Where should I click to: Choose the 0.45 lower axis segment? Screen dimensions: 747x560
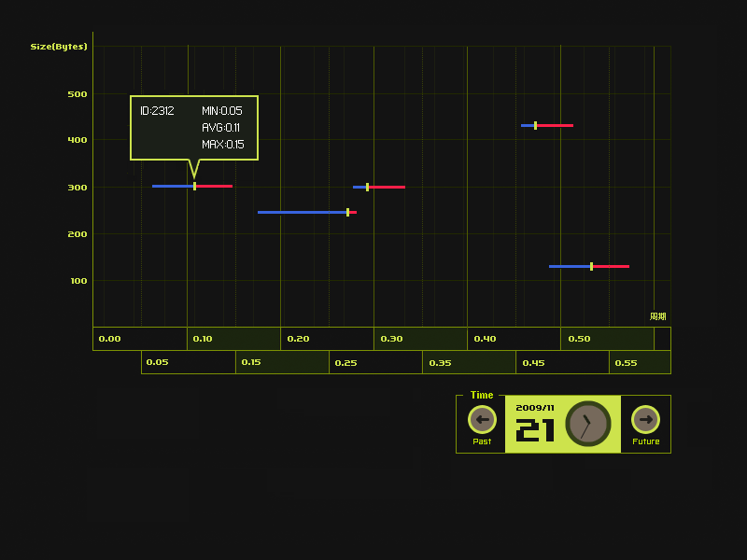tap(562, 362)
